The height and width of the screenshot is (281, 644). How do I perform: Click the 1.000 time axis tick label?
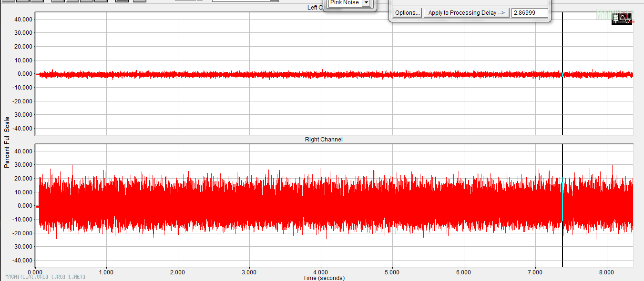click(106, 272)
